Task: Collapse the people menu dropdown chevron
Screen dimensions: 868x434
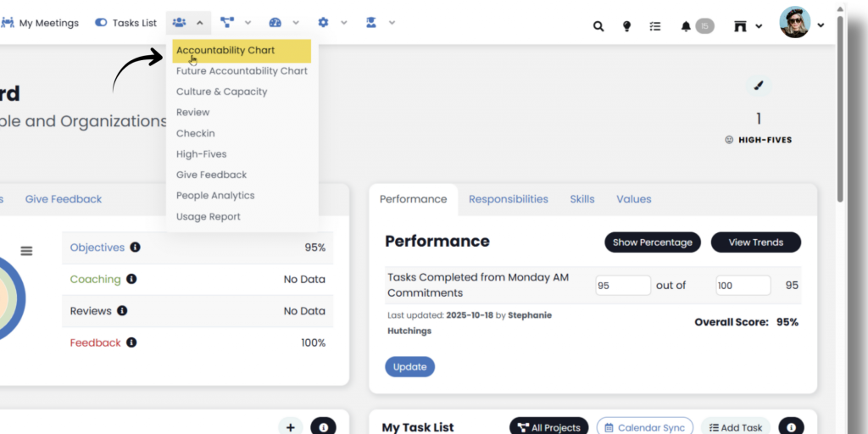Action: pos(200,23)
